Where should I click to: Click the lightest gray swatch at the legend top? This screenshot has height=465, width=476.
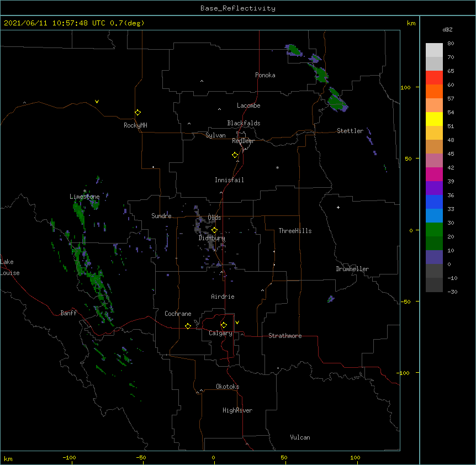point(434,50)
